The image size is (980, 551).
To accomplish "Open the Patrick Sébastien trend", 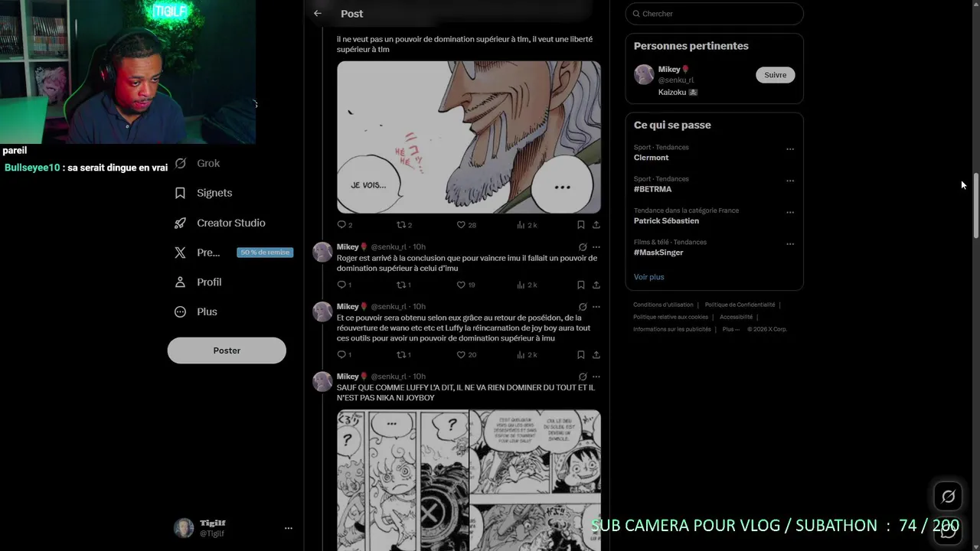I will click(666, 220).
